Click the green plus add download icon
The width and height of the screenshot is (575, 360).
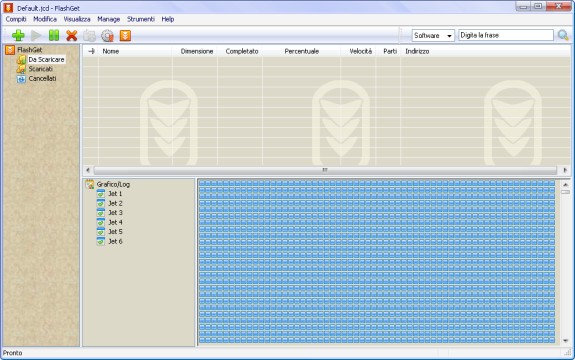(x=18, y=36)
